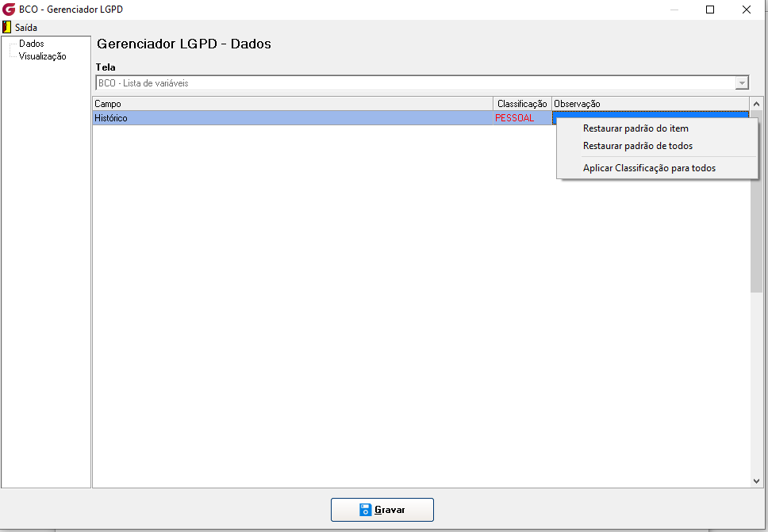Maximize the Gerenciador LGPD window
Image resolution: width=768 pixels, height=532 pixels.
(710, 10)
